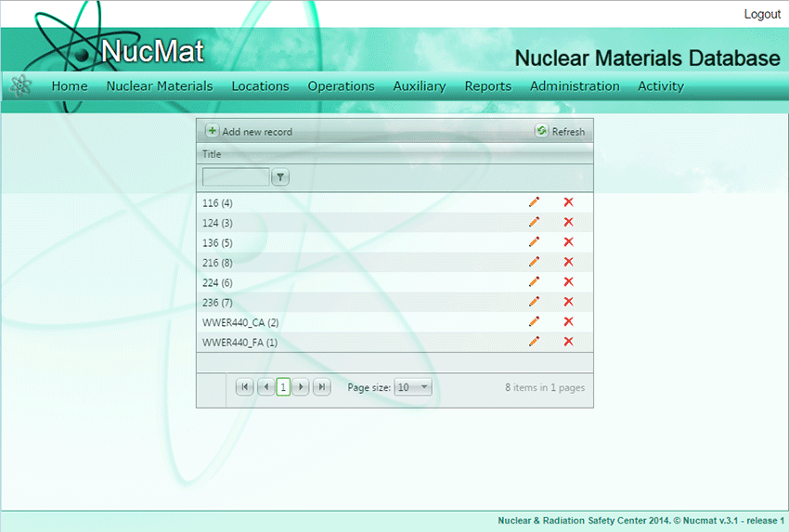Sort by the Title column header
Viewport: 789px width, 532px height.
click(x=213, y=154)
